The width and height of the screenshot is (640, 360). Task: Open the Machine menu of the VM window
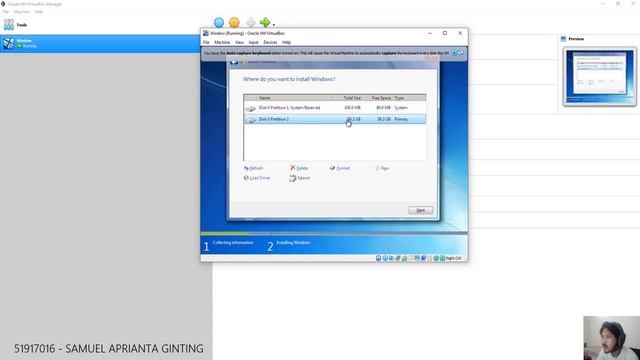[222, 42]
